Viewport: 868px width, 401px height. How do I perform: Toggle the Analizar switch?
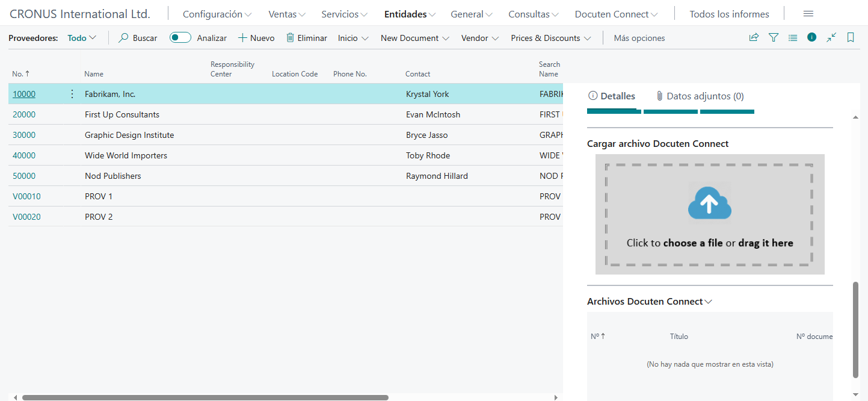[180, 38]
